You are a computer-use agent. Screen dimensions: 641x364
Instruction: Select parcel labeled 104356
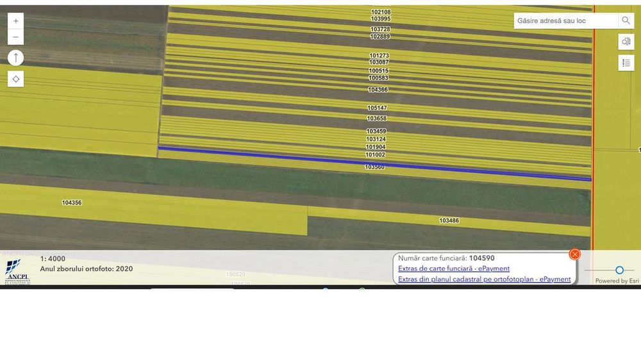(x=72, y=203)
